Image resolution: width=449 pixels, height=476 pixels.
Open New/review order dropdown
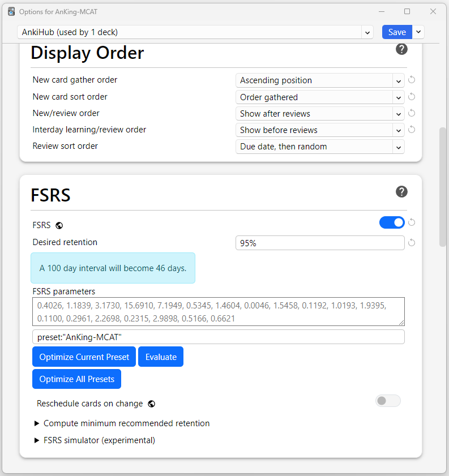(x=320, y=114)
